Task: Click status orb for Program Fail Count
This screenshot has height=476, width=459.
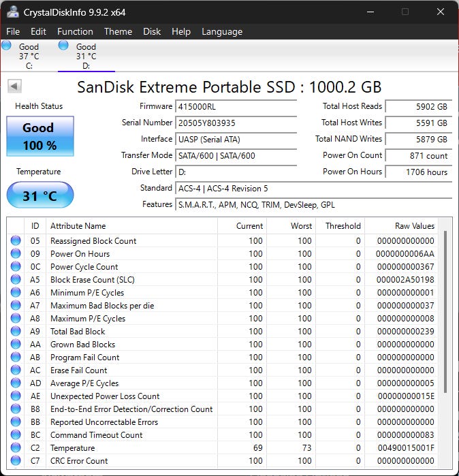Action: [x=16, y=357]
